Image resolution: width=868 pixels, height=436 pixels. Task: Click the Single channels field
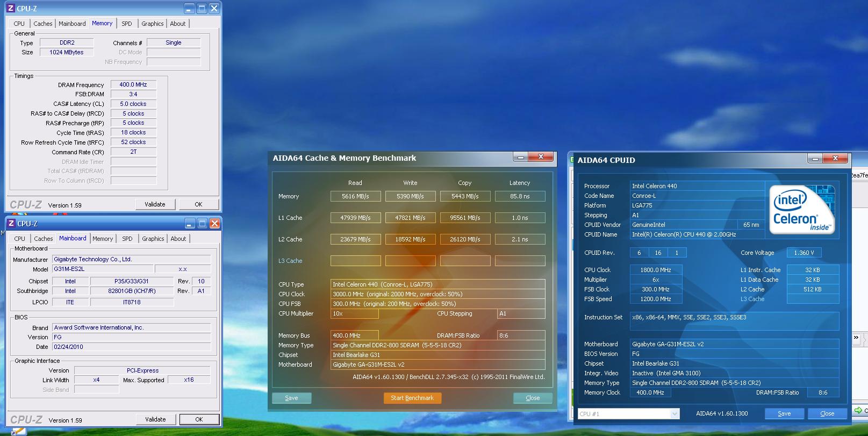(x=174, y=42)
